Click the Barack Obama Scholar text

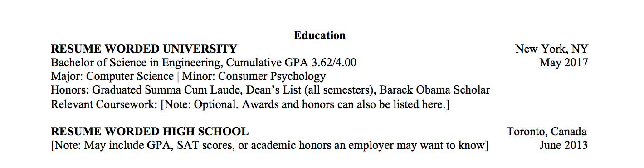pos(435,90)
